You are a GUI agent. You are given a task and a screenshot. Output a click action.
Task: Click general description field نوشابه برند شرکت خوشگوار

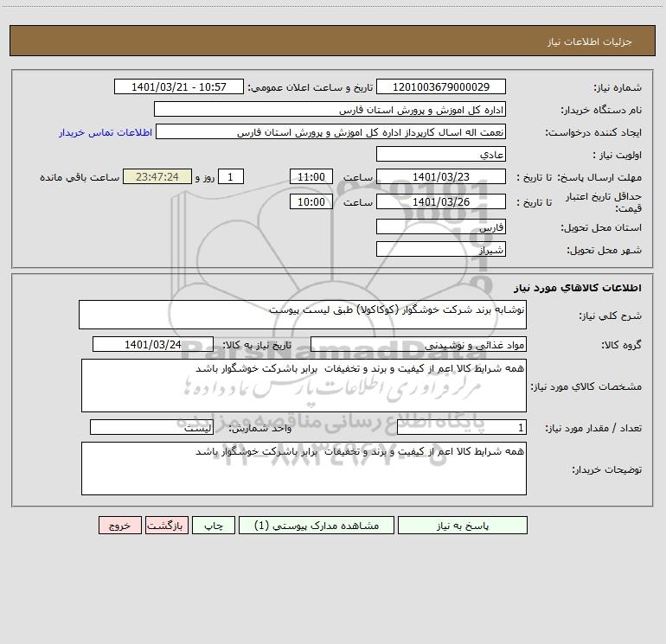[303, 315]
